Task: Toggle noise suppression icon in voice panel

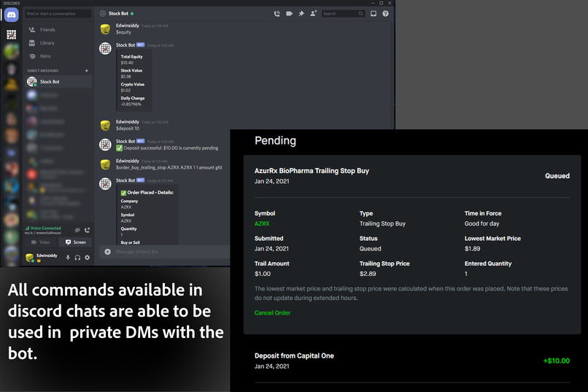Action: click(77, 230)
